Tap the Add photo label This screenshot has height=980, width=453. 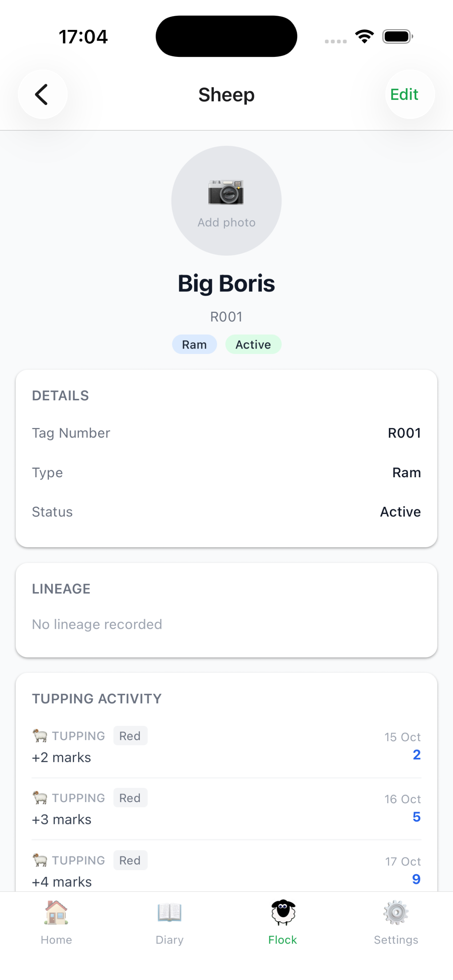tap(226, 222)
